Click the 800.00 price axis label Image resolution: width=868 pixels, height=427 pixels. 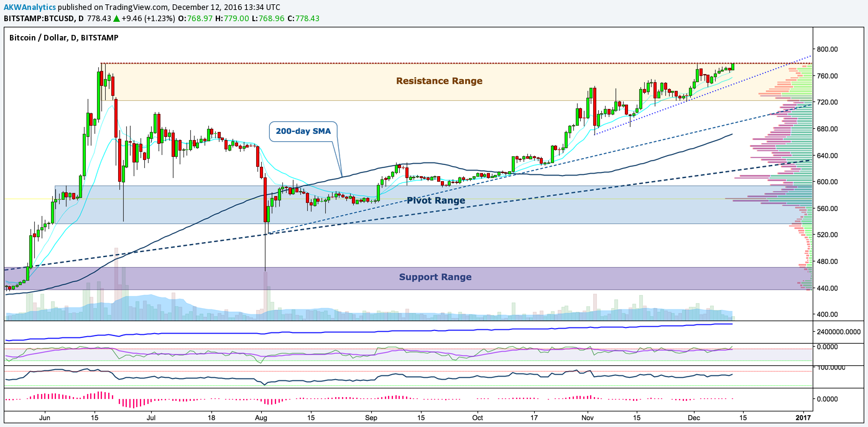coord(827,49)
